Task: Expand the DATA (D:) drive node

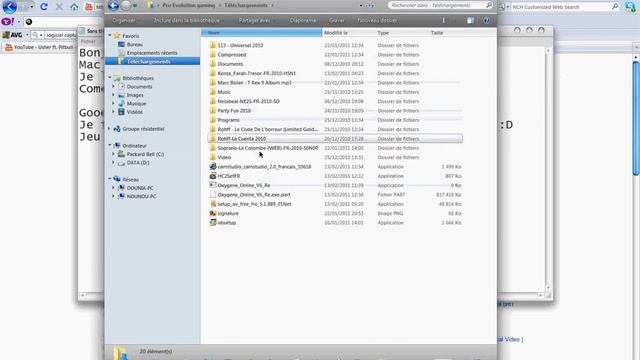Action: pos(113,162)
